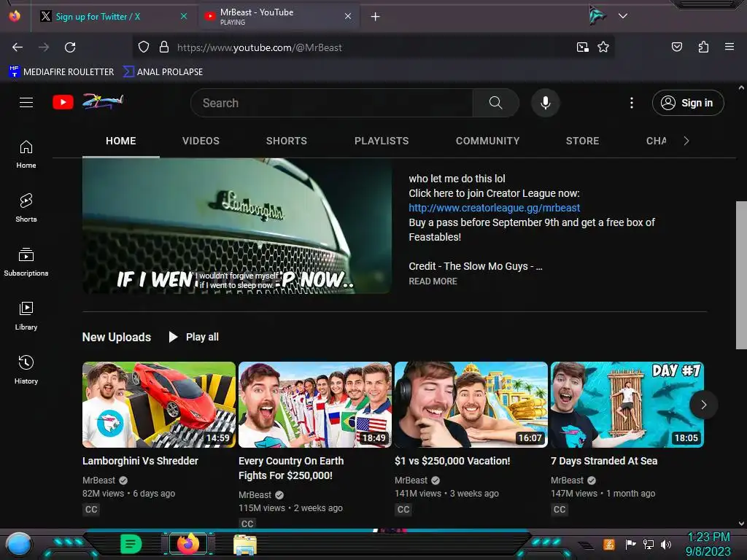Open the Windows Start orb

(x=19, y=545)
